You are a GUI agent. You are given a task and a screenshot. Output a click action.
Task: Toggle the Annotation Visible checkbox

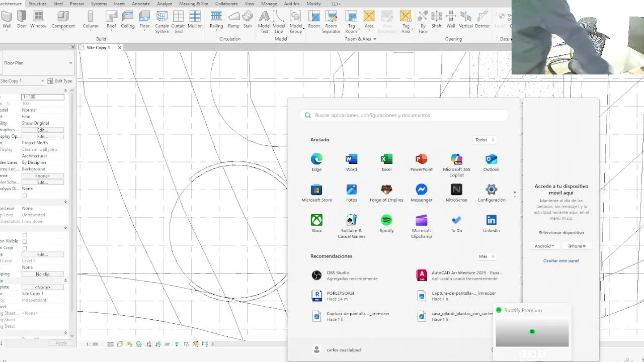point(25,241)
